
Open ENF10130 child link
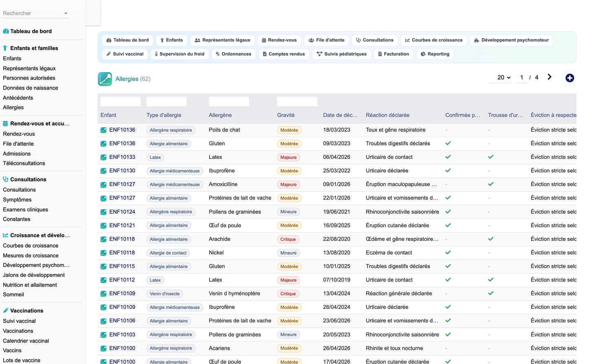click(x=122, y=171)
